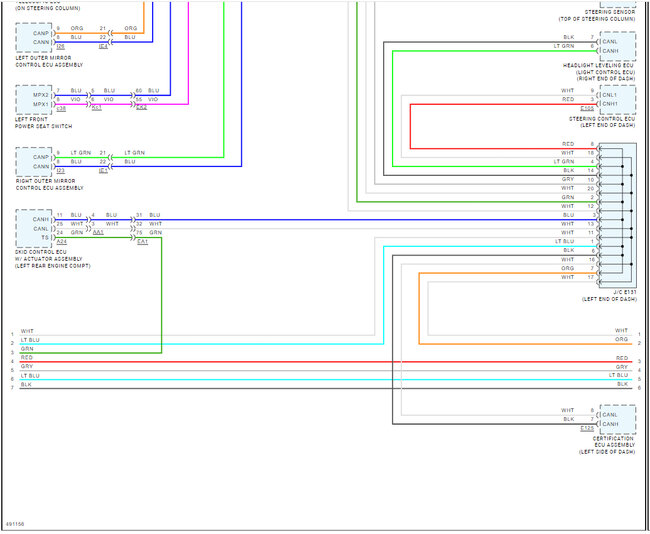
Task: Click the Steering Control ECU label
Action: pos(602,122)
